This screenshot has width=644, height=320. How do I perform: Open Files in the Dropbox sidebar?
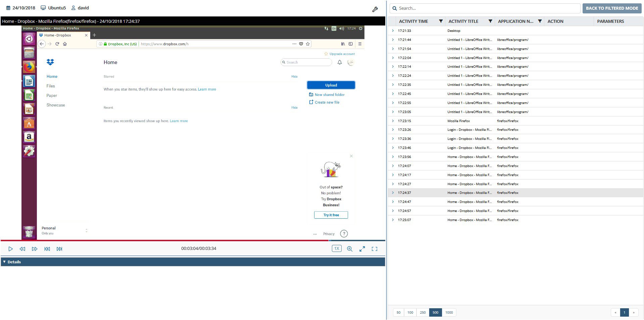tap(51, 86)
